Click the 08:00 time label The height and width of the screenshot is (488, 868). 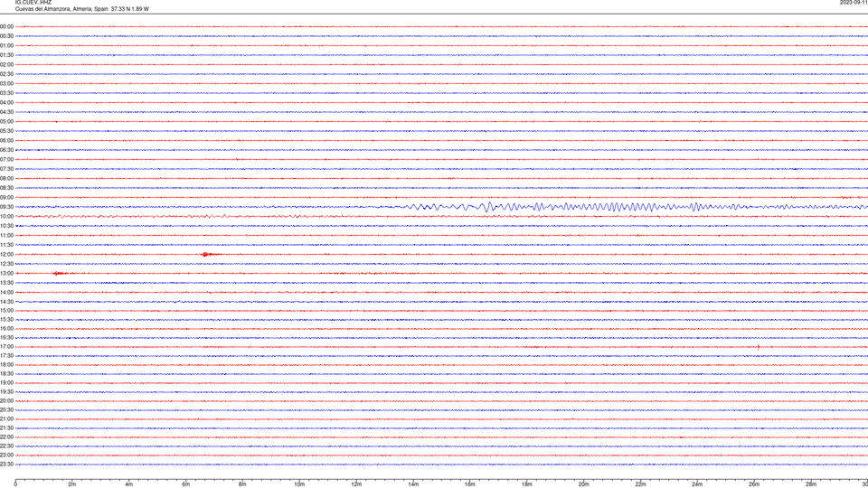coord(6,178)
